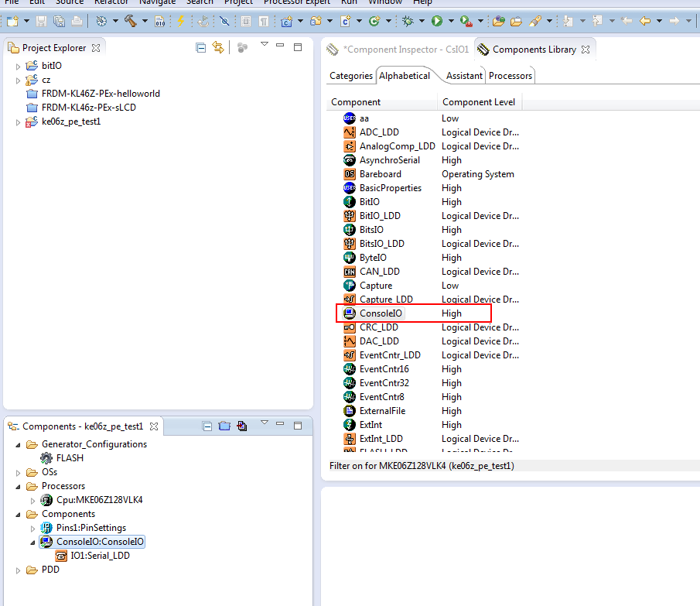Click Last Edit Location arrow icon
Screen dimensions: 700x606
pos(627,21)
